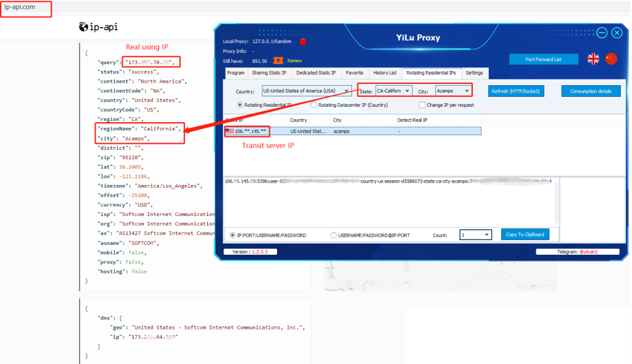The image size is (632, 364).
Task: Click the "SOFTCOM" asname value
Action: pyautogui.click(x=143, y=243)
